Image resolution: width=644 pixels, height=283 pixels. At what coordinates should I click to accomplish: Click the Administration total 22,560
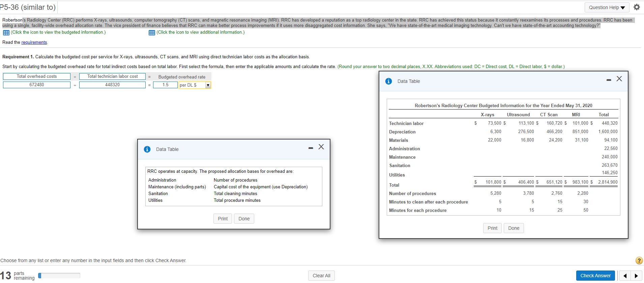coord(611,149)
